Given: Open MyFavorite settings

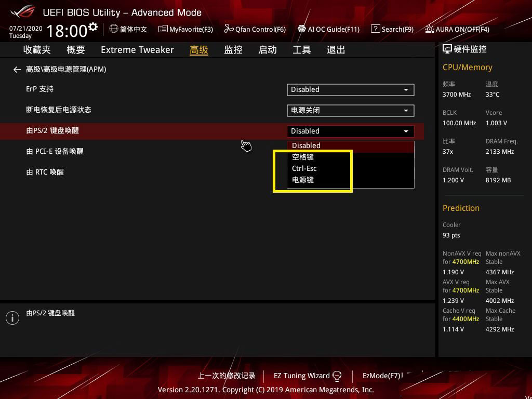Looking at the screenshot, I should click(x=185, y=29).
